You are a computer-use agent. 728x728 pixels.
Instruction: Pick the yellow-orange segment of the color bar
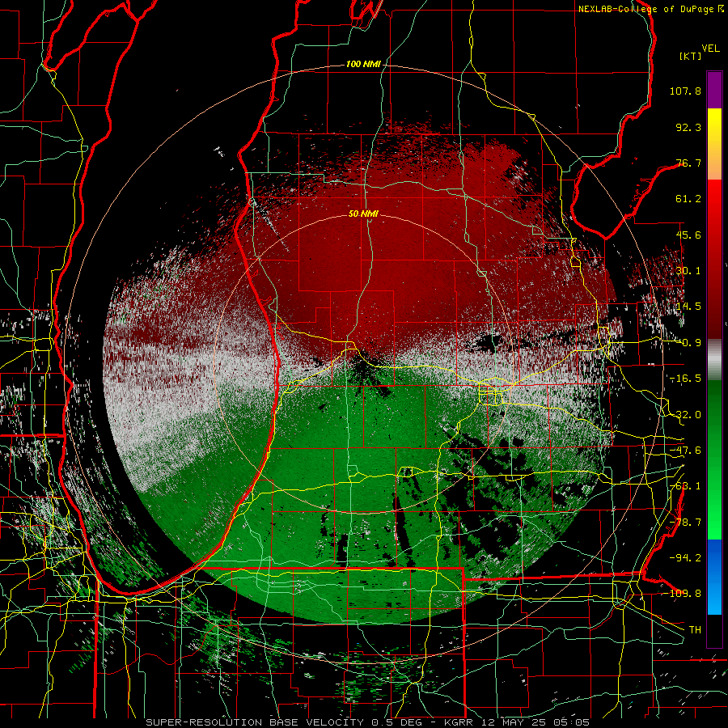click(x=714, y=144)
